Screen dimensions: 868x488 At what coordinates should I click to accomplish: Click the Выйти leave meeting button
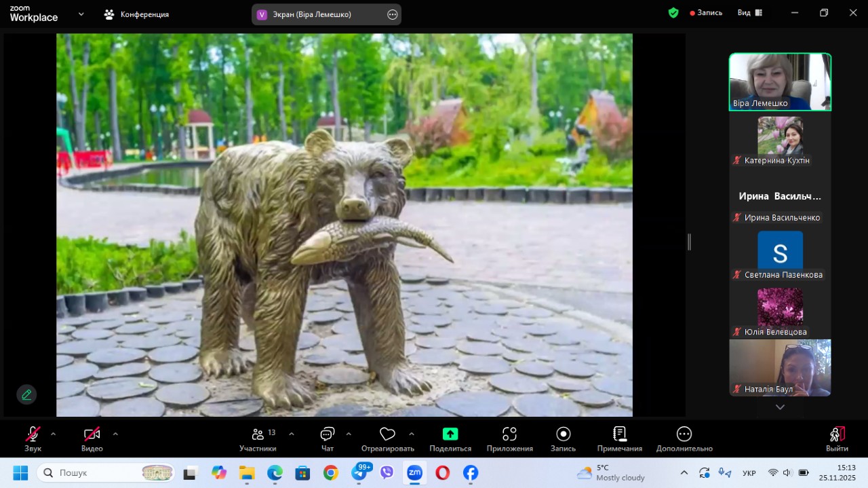[837, 435]
